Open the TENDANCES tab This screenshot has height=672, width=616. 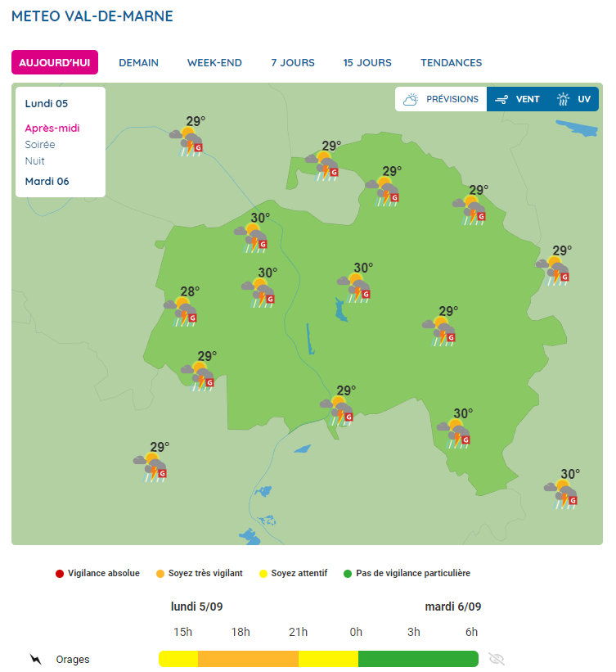pyautogui.click(x=451, y=62)
